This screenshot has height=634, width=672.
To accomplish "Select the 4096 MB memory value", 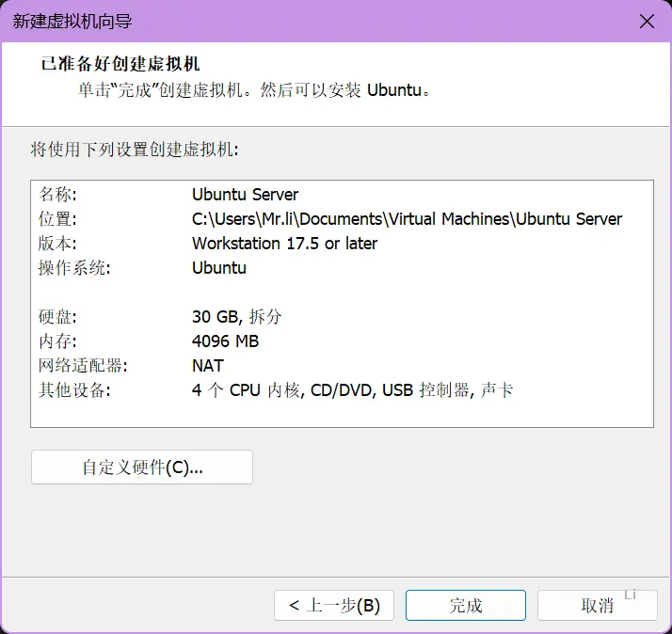I will [226, 341].
